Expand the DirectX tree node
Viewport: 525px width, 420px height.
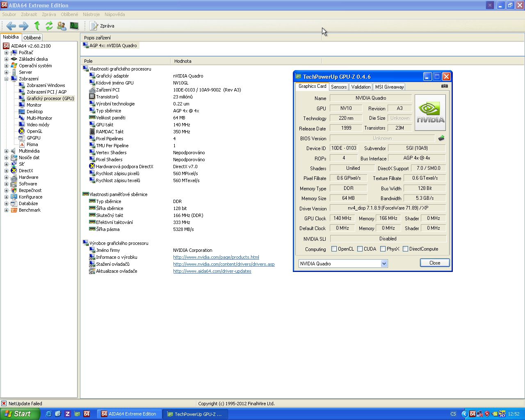(6, 171)
